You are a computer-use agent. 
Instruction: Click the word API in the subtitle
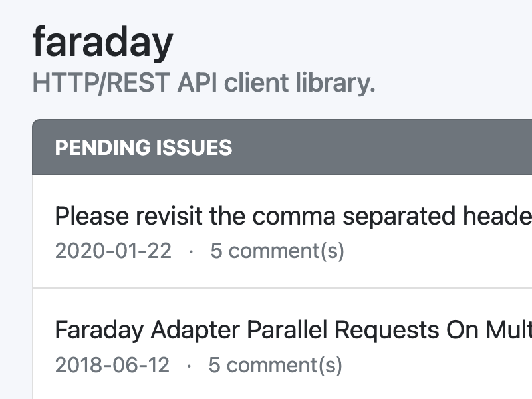(197, 82)
